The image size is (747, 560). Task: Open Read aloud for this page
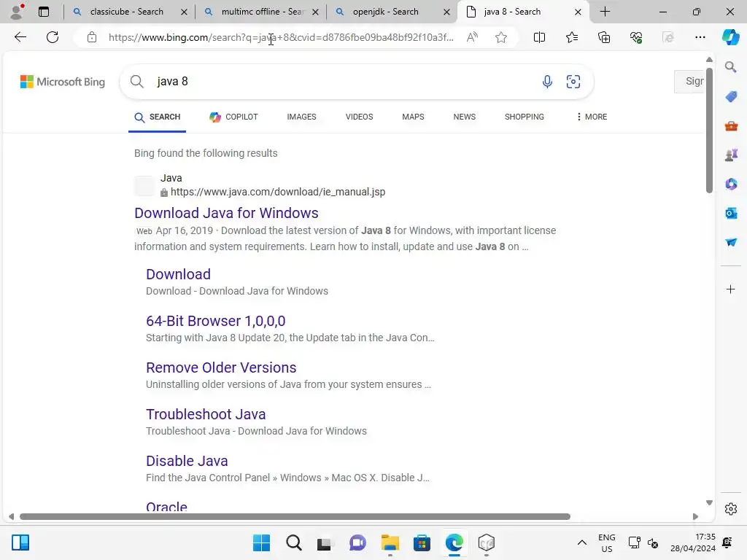pos(472,37)
